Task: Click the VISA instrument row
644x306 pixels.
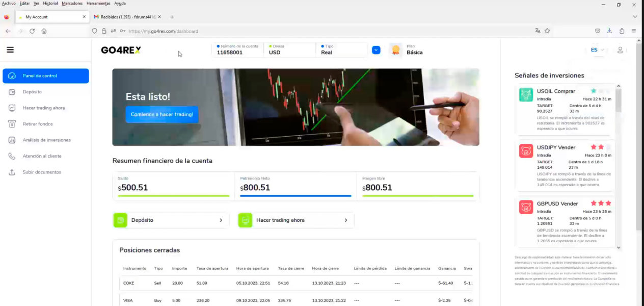Action: point(296,300)
